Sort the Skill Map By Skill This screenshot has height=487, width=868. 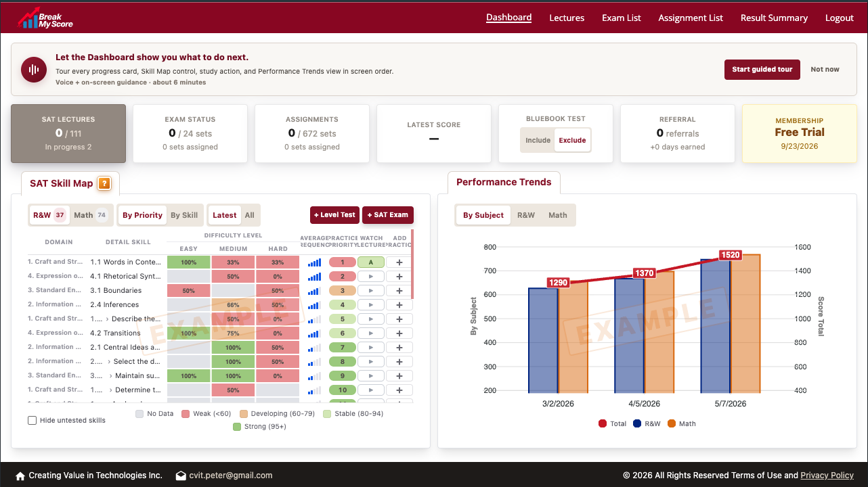tap(184, 215)
